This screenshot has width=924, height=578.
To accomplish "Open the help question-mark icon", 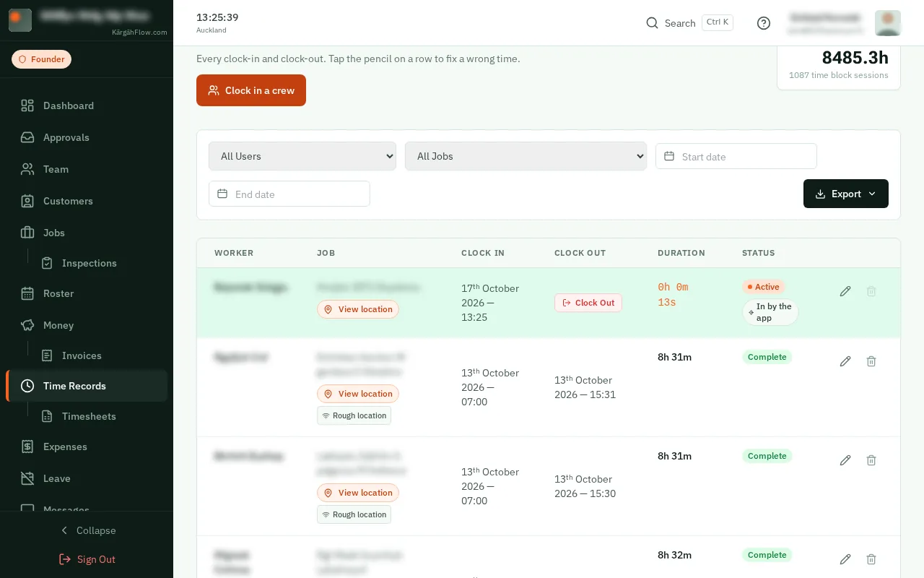I will tap(764, 23).
